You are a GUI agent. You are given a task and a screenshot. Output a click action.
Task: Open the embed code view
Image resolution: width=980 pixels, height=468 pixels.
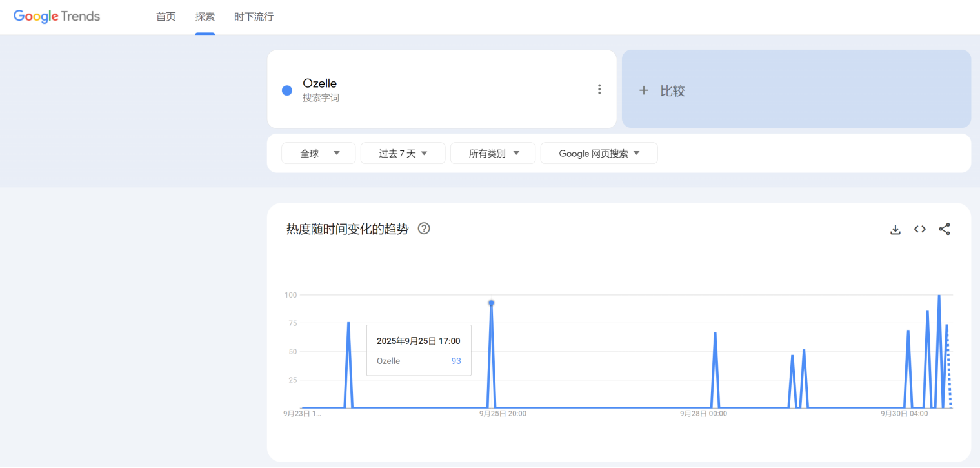pyautogui.click(x=919, y=229)
